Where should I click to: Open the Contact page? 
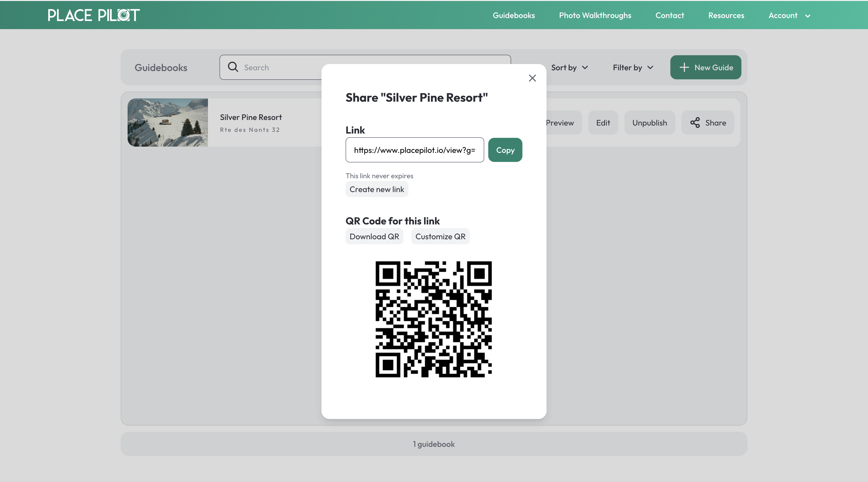[669, 16]
